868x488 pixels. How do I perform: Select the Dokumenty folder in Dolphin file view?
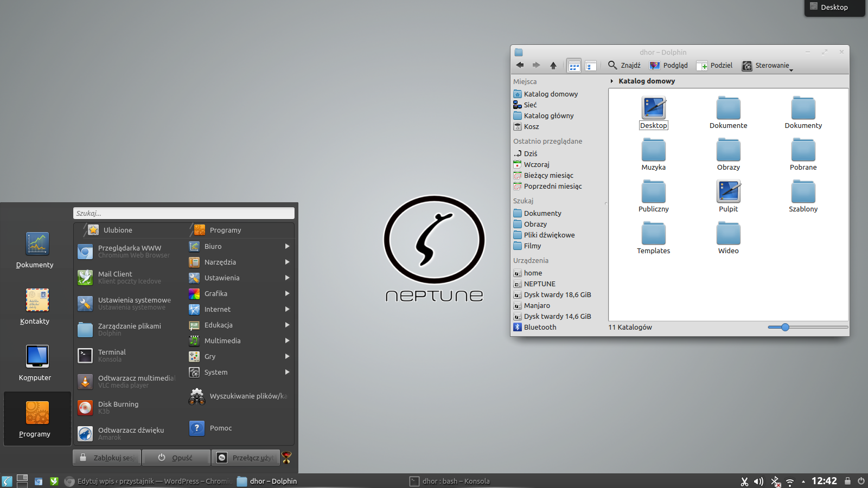click(x=803, y=113)
